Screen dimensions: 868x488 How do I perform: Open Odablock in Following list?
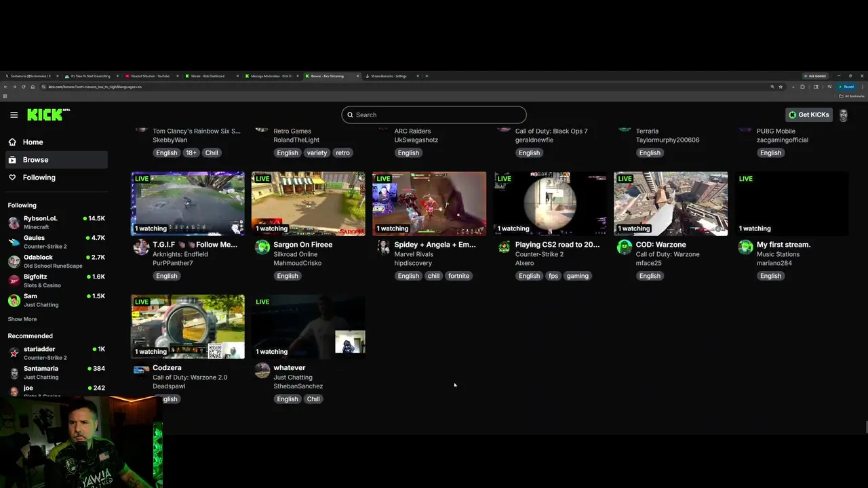tap(56, 262)
